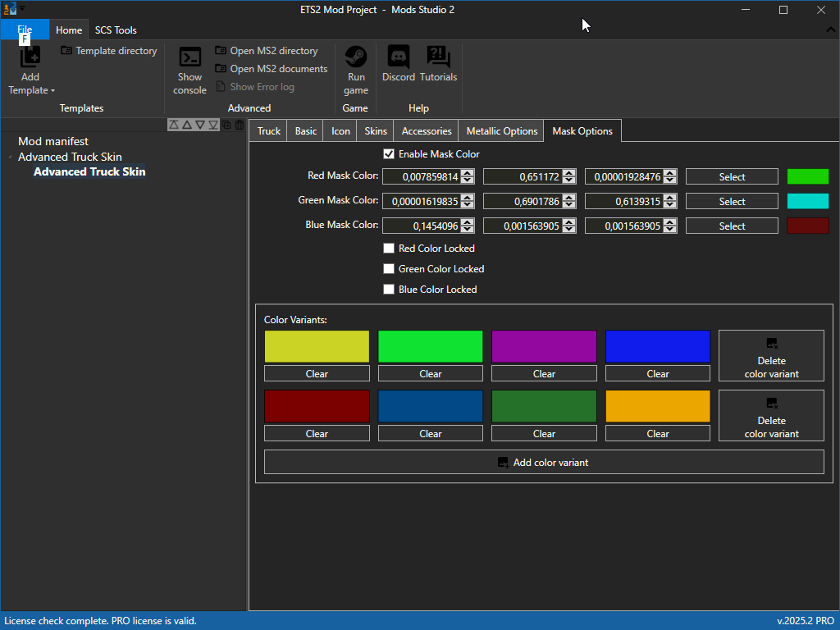Open the Discord help link

coord(398,64)
